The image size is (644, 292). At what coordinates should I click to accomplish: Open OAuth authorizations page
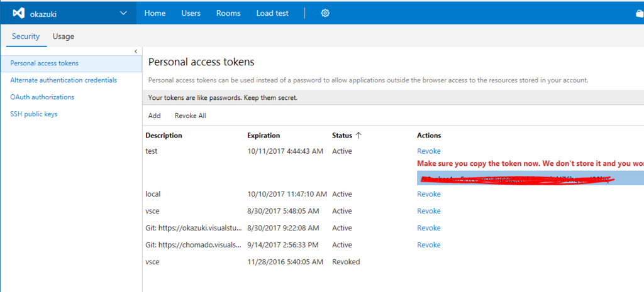pyautogui.click(x=42, y=97)
